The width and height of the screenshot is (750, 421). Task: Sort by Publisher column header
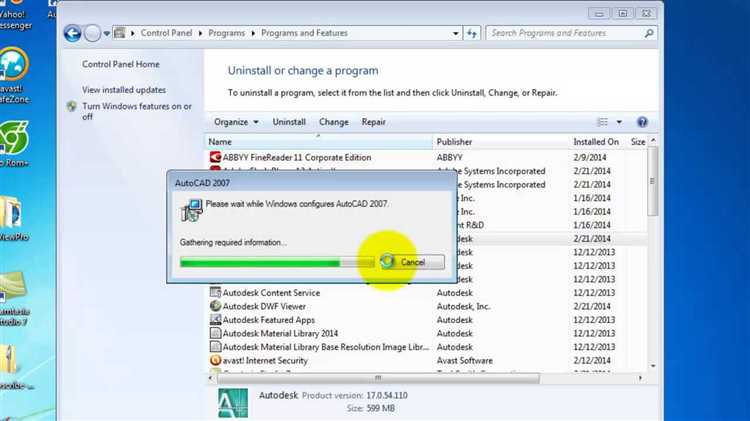[x=500, y=142]
